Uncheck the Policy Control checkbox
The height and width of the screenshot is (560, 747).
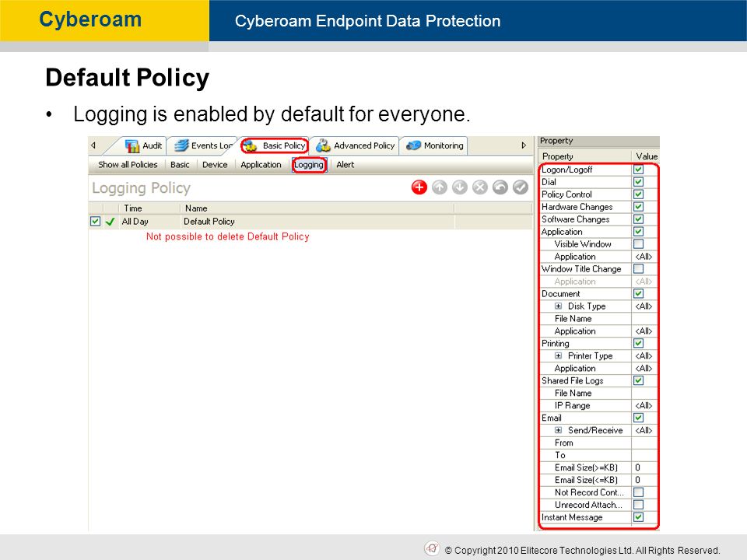[638, 194]
